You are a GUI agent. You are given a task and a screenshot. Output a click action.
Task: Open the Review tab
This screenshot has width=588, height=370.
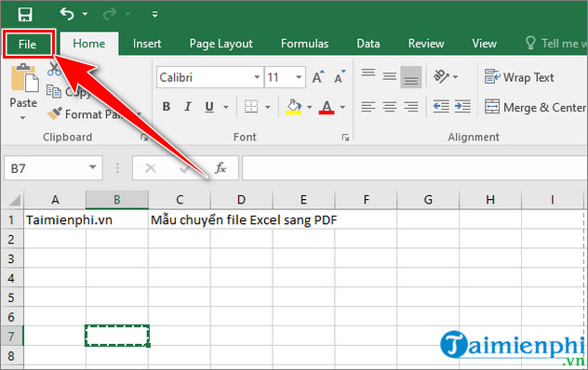click(426, 44)
